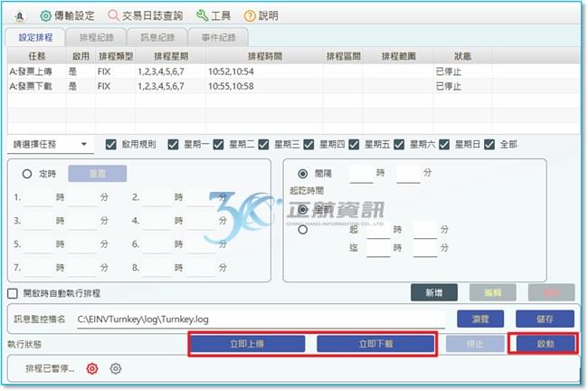588x391 pixels.
Task: Open the 工具 menu
Action: [213, 15]
